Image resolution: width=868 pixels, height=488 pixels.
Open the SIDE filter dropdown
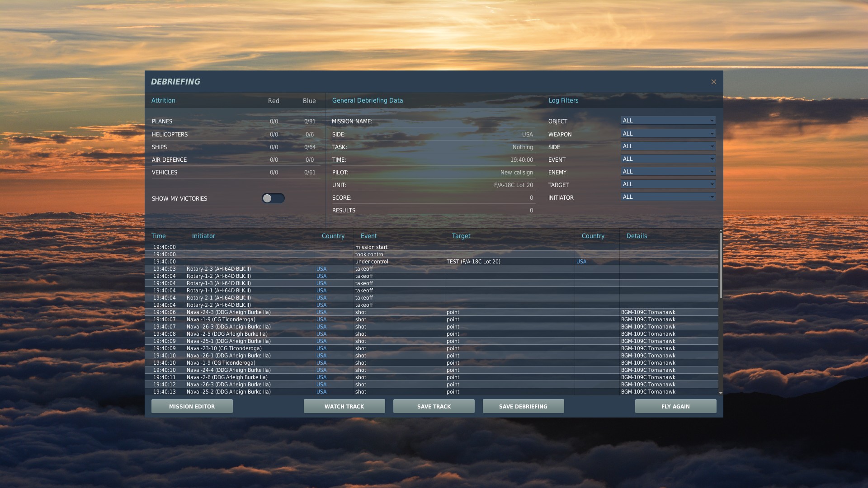coord(668,146)
